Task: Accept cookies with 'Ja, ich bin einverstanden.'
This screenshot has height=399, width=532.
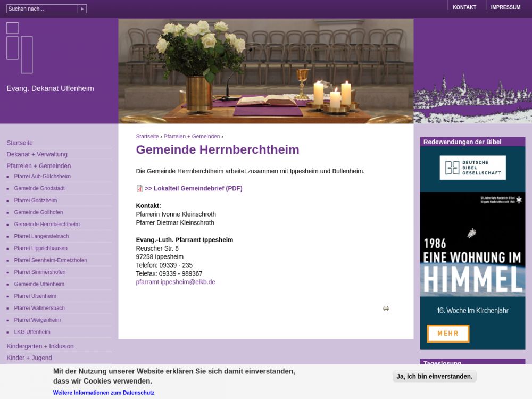Action: [x=435, y=376]
